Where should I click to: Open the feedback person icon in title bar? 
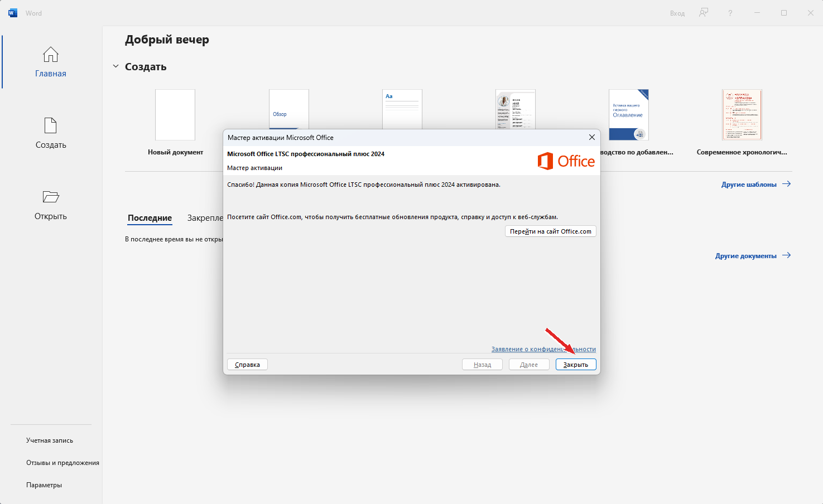point(704,13)
